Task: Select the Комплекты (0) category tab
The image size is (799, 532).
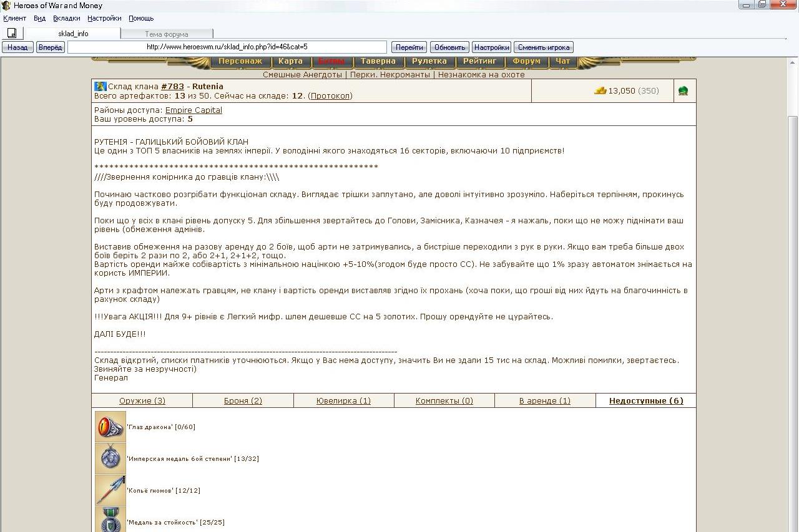Action: pyautogui.click(x=444, y=401)
